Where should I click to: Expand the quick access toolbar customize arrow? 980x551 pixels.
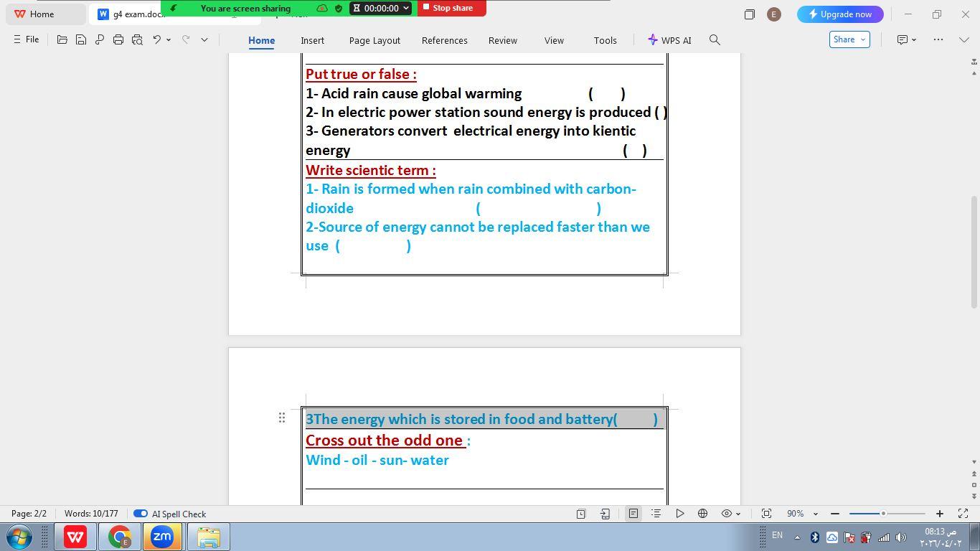204,40
